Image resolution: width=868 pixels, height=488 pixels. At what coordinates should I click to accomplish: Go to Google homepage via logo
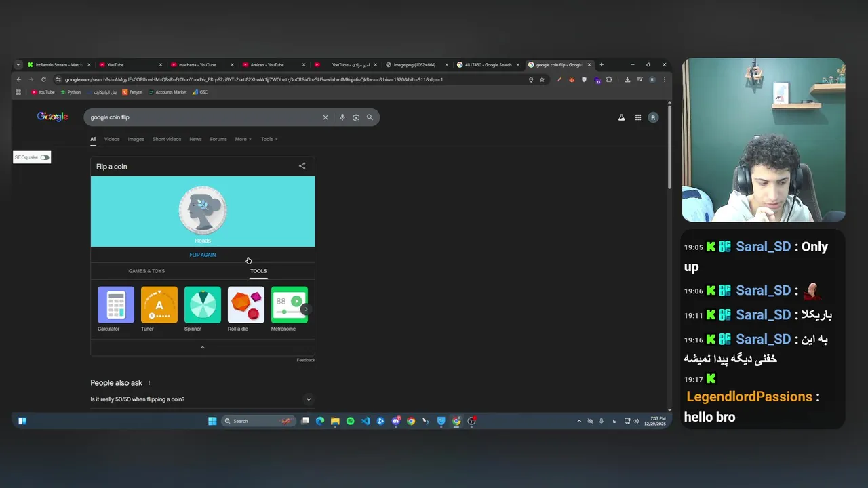[x=52, y=117]
